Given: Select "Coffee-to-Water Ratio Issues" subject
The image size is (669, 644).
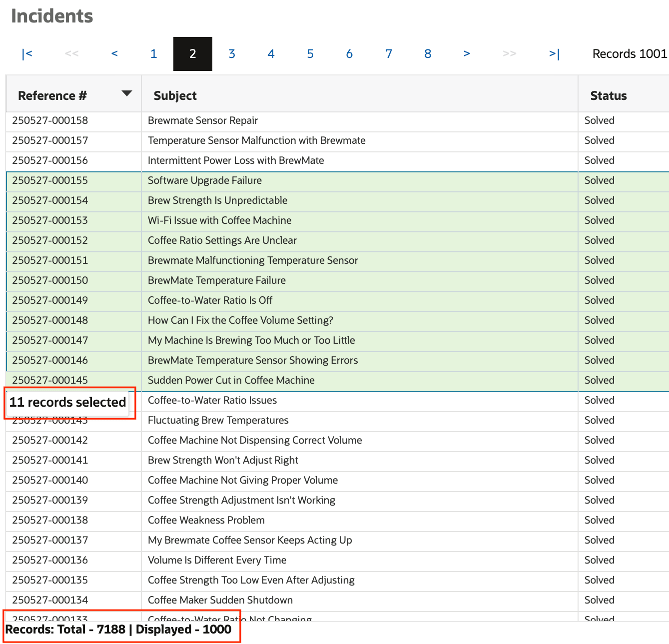Looking at the screenshot, I should [x=212, y=400].
